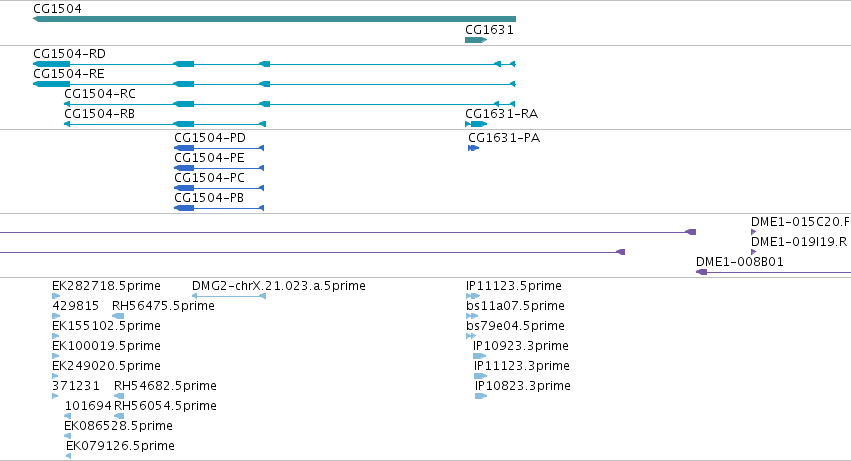Select the IP10823.3prime EST arrow
Image resolution: width=851 pixels, height=461 pixels.
click(481, 396)
